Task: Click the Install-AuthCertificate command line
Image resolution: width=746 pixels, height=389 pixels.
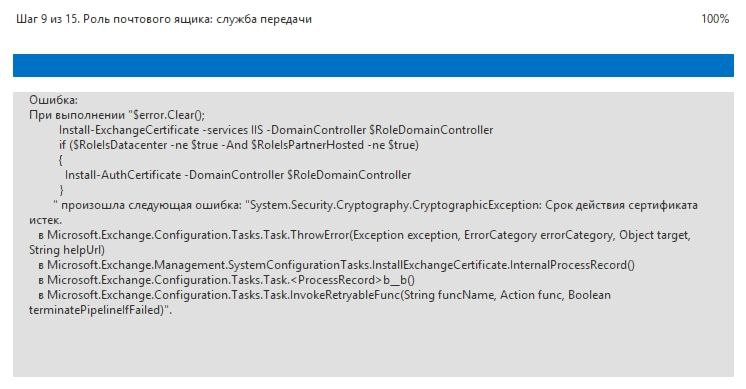Action: [x=238, y=175]
